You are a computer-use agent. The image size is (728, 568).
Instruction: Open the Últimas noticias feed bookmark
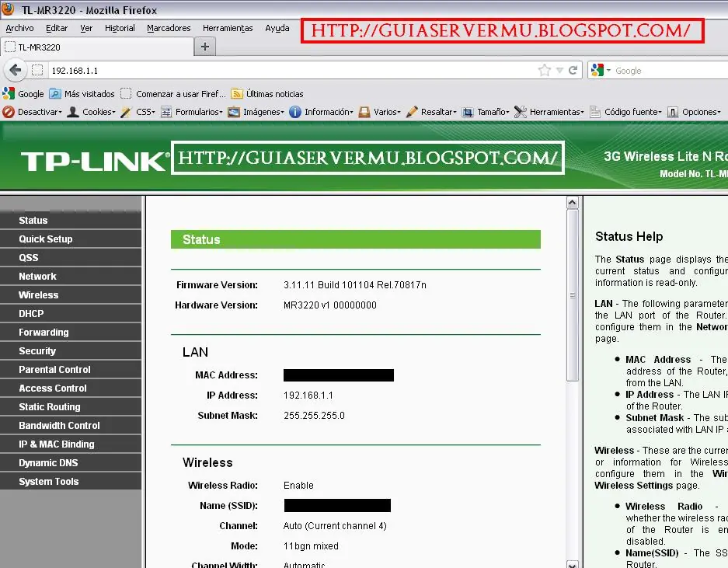pos(267,94)
